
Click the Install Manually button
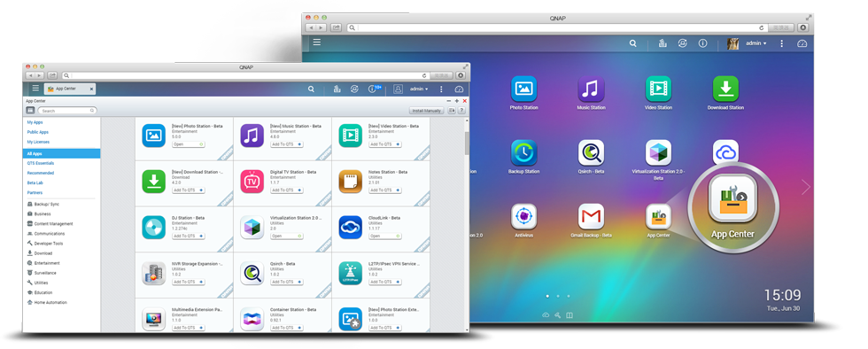426,111
